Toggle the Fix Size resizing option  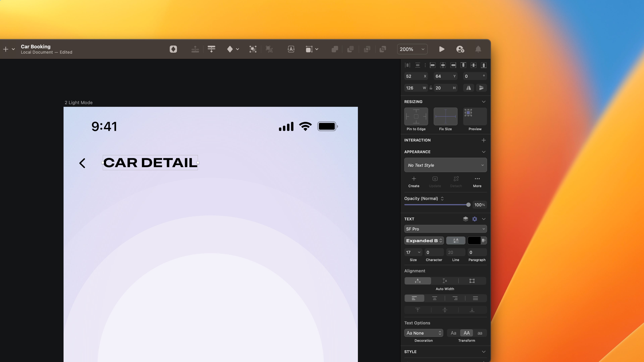point(445,116)
